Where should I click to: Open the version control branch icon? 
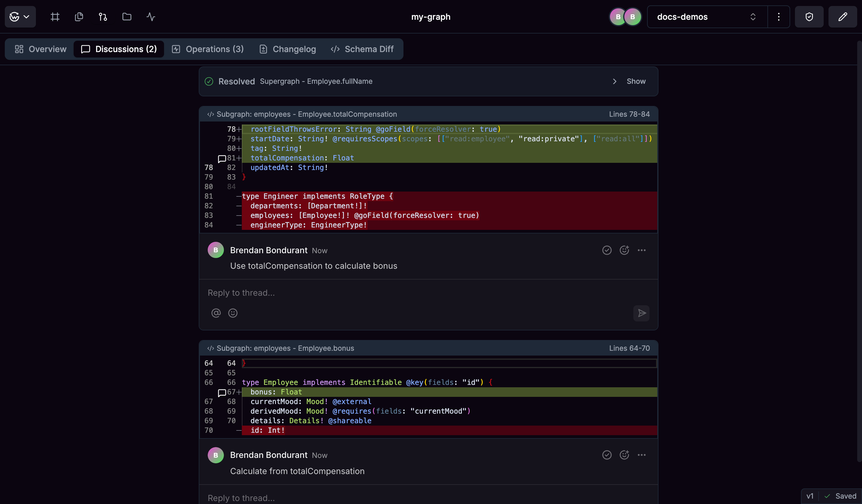point(102,16)
